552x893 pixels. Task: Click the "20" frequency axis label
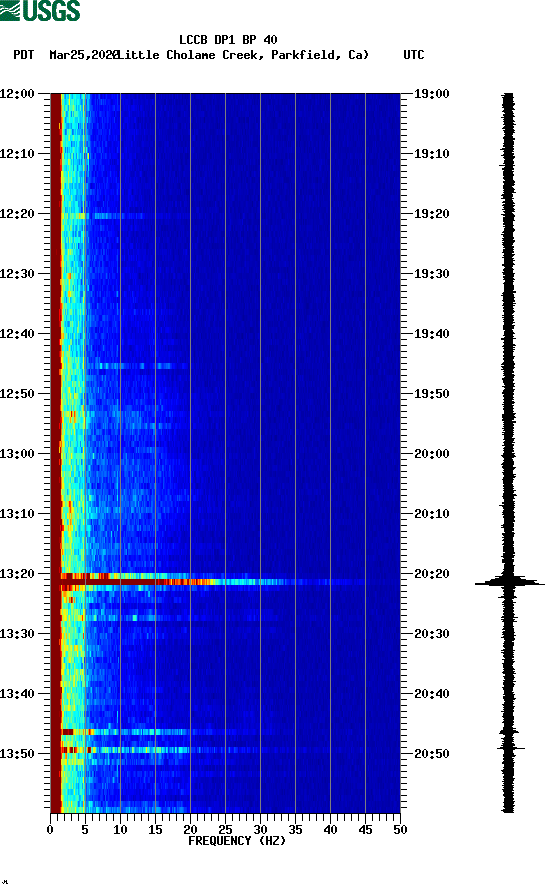point(190,830)
